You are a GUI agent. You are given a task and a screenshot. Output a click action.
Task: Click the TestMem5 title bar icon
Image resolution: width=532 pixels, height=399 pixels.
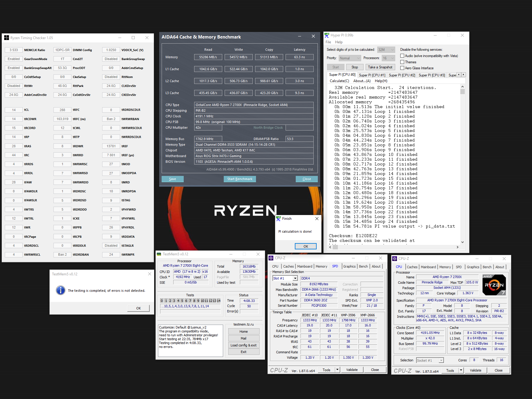159,254
